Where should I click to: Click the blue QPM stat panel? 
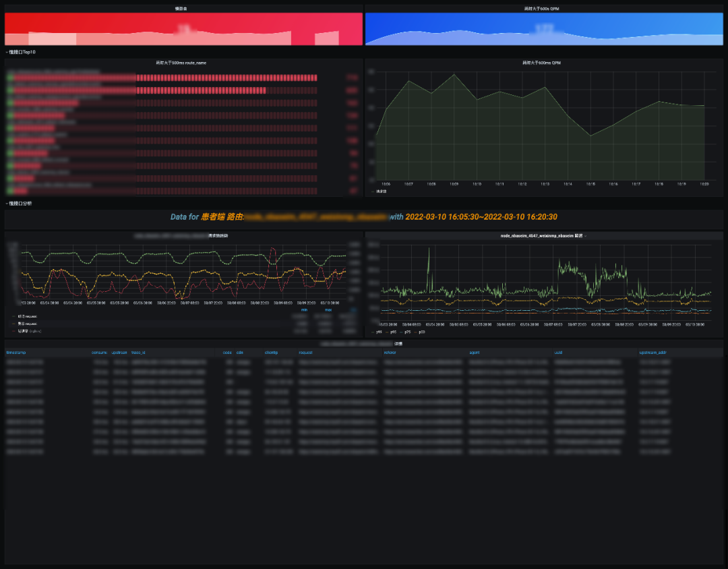tap(543, 28)
